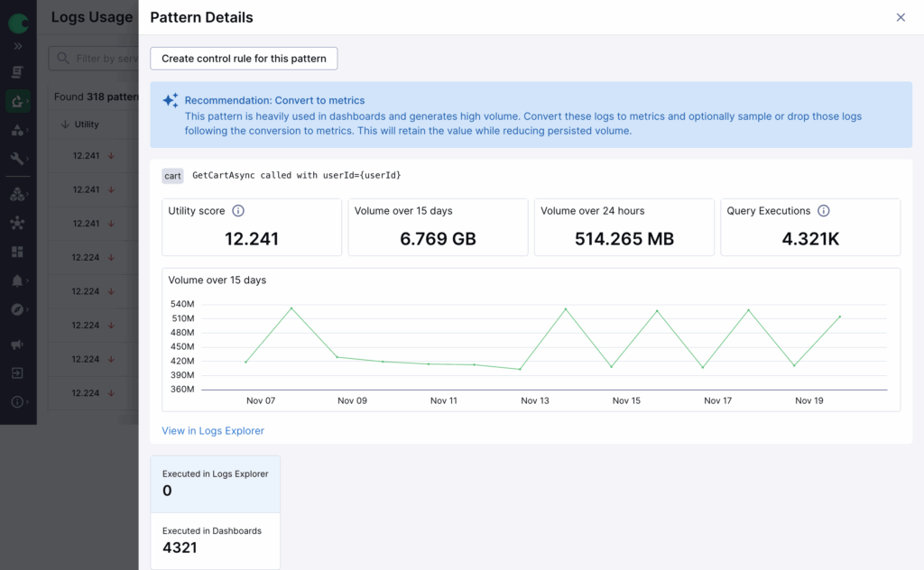The image size is (924, 570).
Task: Click the Utility score info tooltip icon
Action: coord(237,210)
